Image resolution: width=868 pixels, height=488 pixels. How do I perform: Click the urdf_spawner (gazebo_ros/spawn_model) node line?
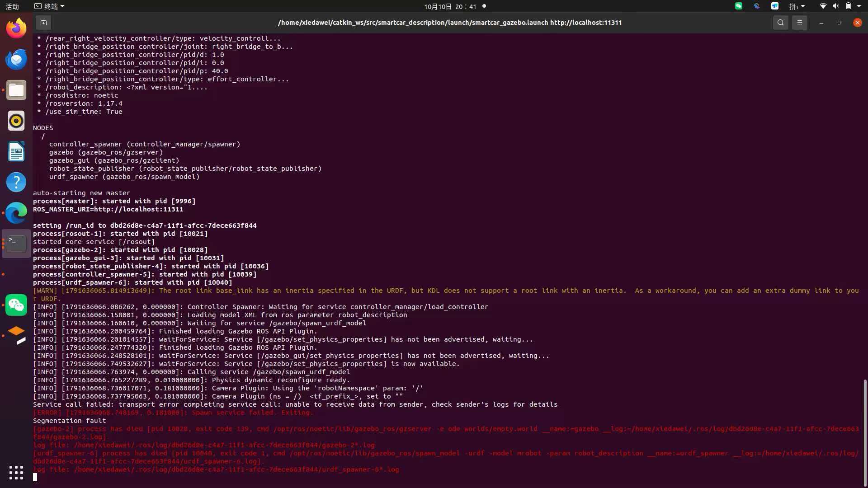(x=124, y=177)
